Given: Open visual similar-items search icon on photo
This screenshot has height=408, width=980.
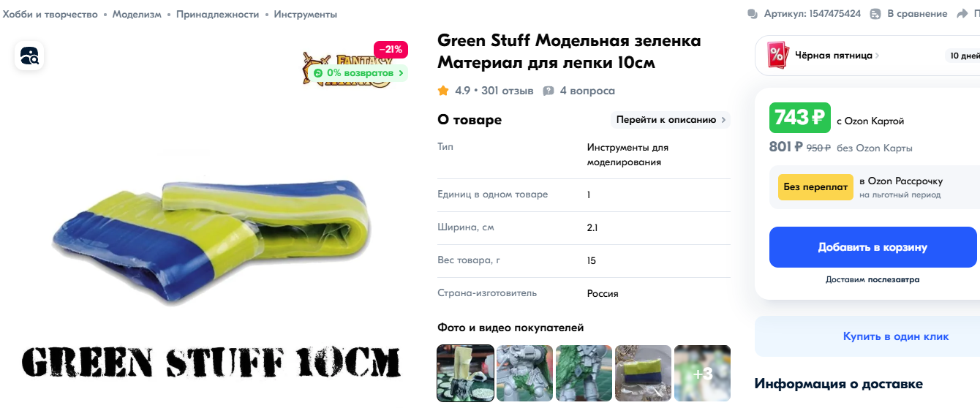Looking at the screenshot, I should pyautogui.click(x=29, y=56).
